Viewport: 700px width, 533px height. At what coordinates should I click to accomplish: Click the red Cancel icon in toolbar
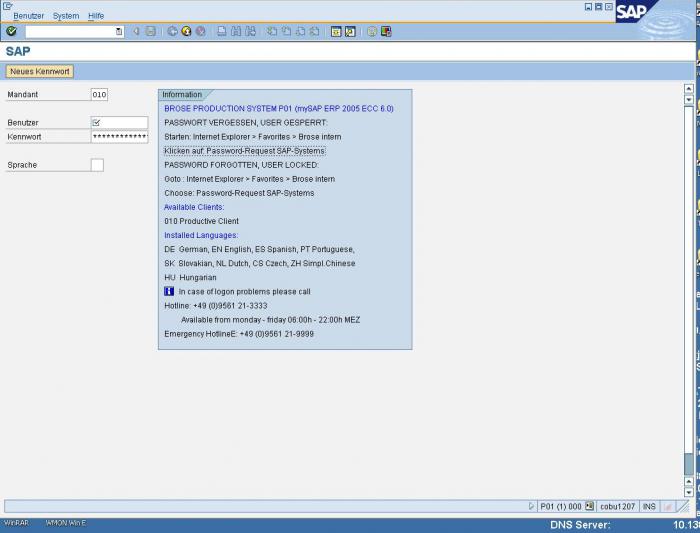(200, 31)
